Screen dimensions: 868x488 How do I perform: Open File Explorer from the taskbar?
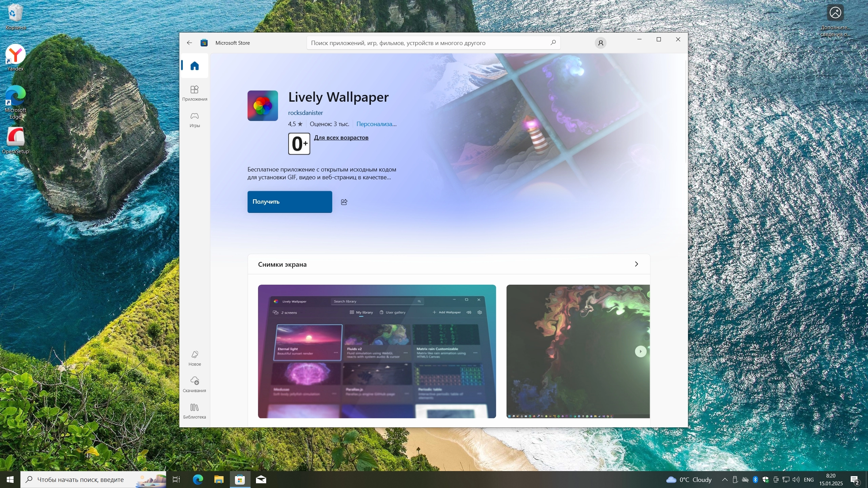(x=219, y=480)
